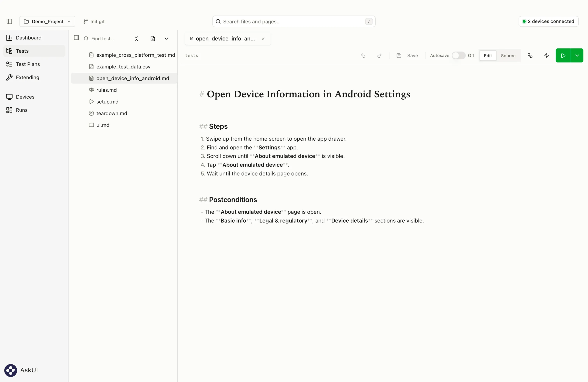Click Init git button

(94, 22)
